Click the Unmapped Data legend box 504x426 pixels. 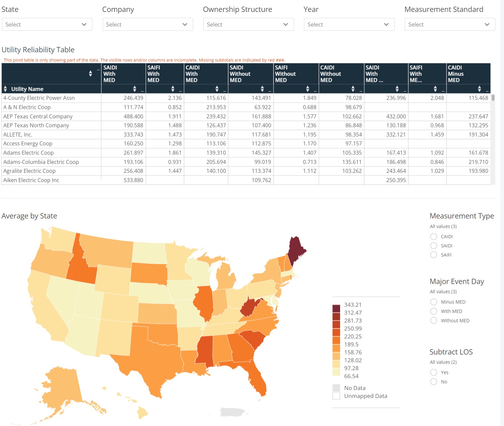tap(336, 396)
